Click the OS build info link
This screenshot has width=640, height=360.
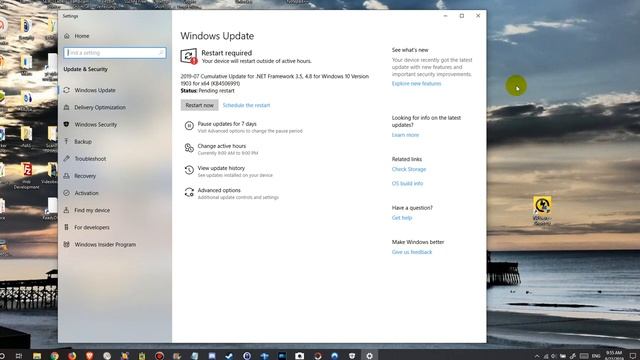click(x=407, y=183)
